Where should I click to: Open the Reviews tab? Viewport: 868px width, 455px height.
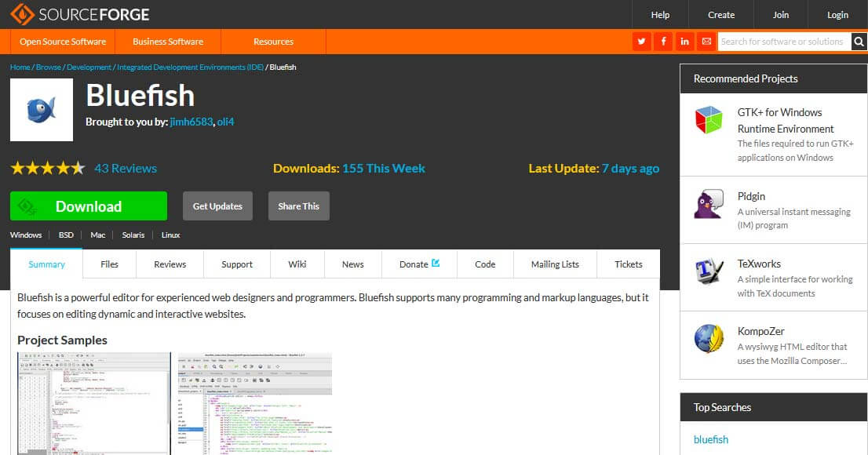point(170,264)
